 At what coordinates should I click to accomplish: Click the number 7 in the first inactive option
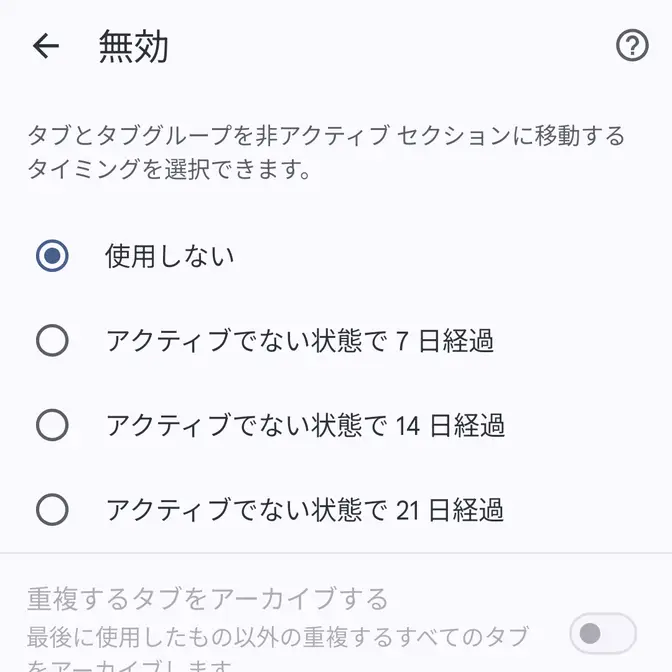click(x=402, y=342)
